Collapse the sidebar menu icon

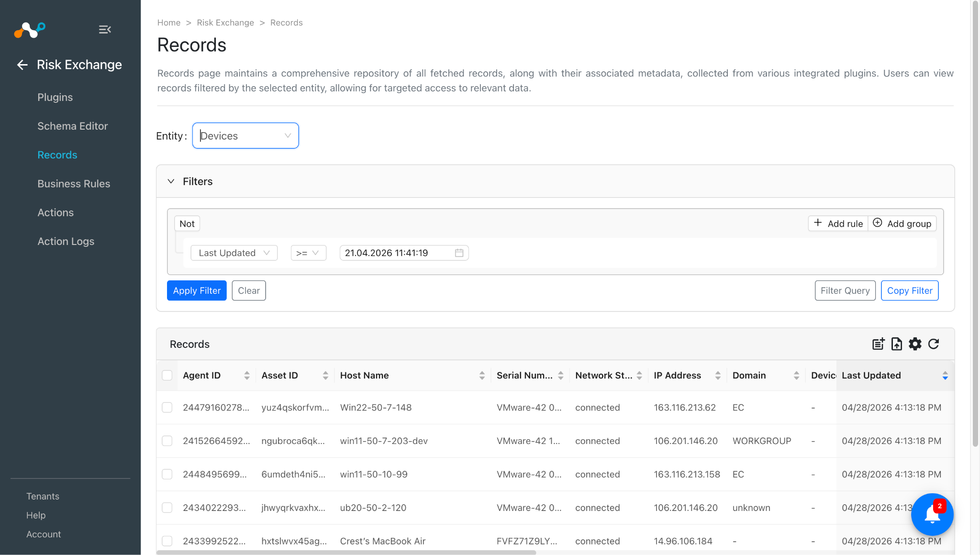105,30
